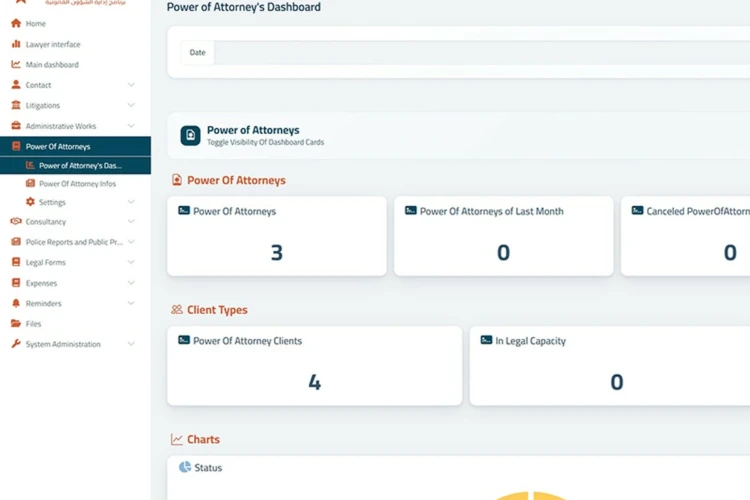This screenshot has width=750, height=500.
Task: Click the Status pie chart icon
Action: 185,467
